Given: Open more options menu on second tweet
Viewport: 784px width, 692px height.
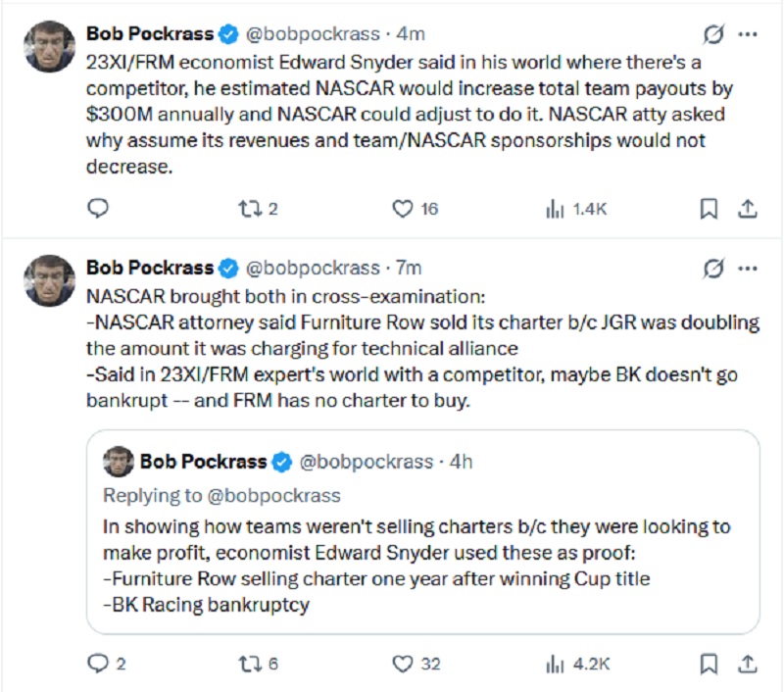Looking at the screenshot, I should (748, 268).
